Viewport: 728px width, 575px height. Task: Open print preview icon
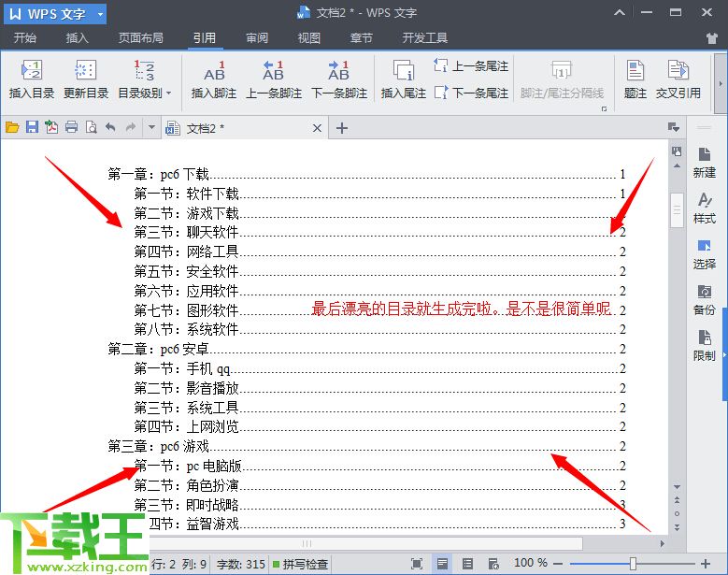click(x=91, y=127)
